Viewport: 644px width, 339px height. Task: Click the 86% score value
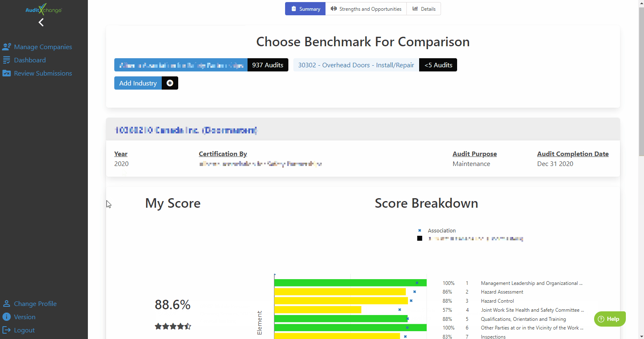pos(447,292)
